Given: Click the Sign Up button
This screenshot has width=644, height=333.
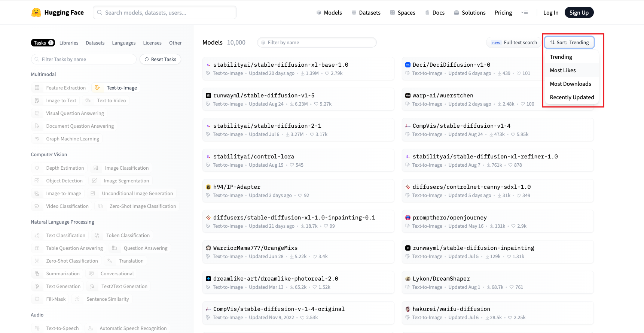Looking at the screenshot, I should click(579, 12).
